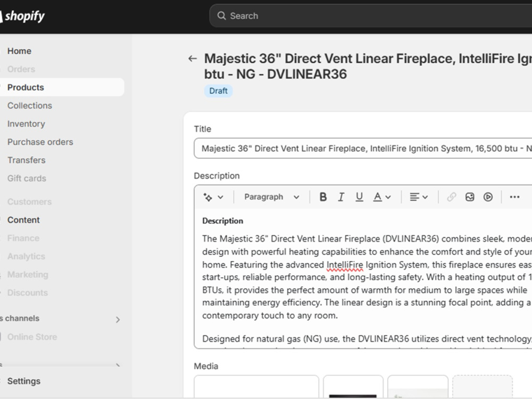Open the AI magic sparkle tool
Screen dimensions: 532x399
pyautogui.click(x=207, y=197)
